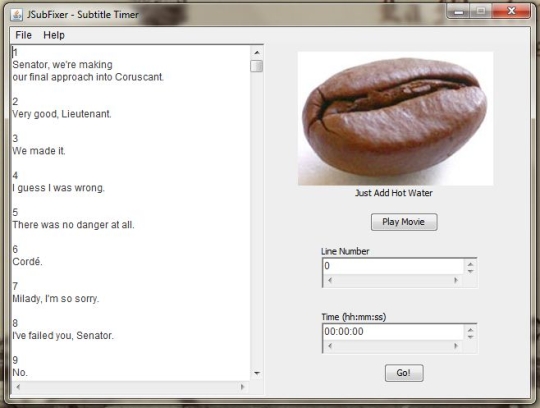This screenshot has height=408, width=540.
Task: Click left scroll arrow under Line Number field
Action: [x=330, y=280]
